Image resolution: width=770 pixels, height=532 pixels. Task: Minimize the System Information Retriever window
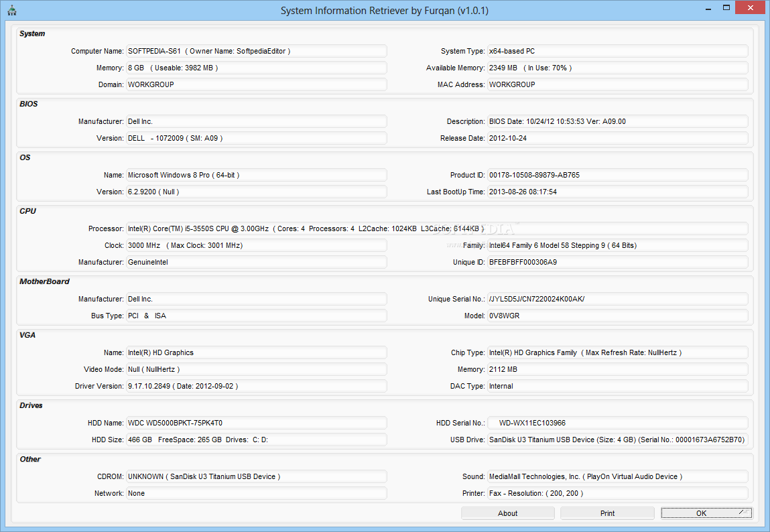pos(708,8)
